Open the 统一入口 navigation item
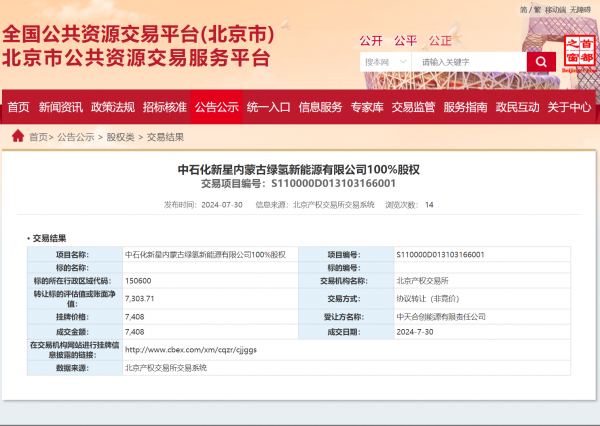Image resolution: width=600 pixels, height=426 pixels. tap(268, 107)
